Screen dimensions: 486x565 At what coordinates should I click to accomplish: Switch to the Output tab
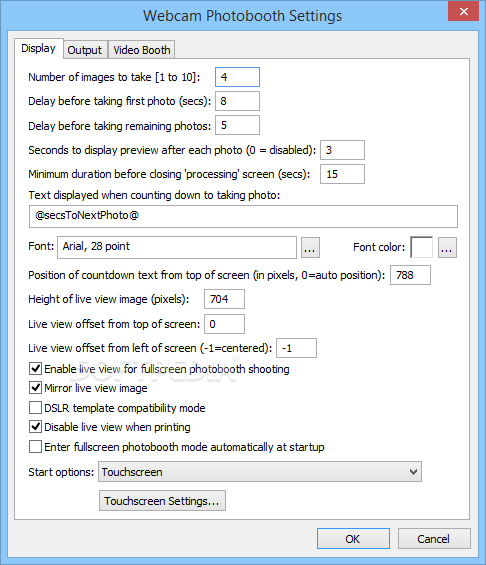coord(85,50)
